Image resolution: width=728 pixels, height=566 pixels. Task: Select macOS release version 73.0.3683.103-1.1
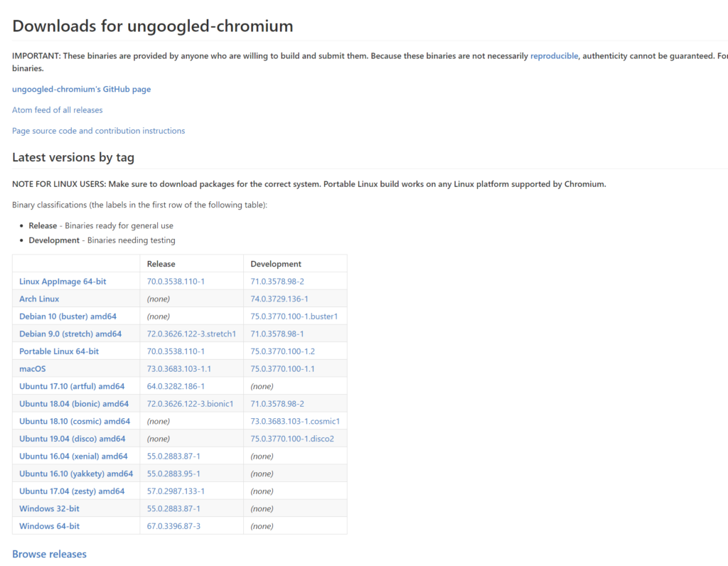point(178,368)
